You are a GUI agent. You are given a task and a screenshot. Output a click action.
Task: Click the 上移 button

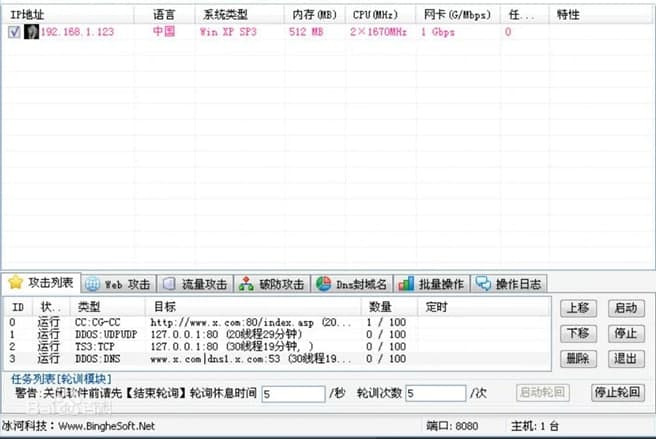tap(578, 308)
